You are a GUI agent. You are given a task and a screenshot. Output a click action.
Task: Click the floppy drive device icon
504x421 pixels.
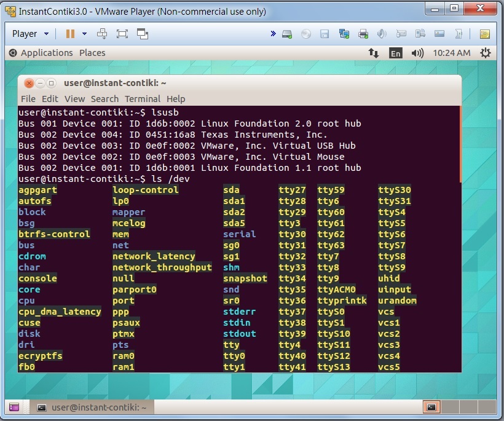325,34
